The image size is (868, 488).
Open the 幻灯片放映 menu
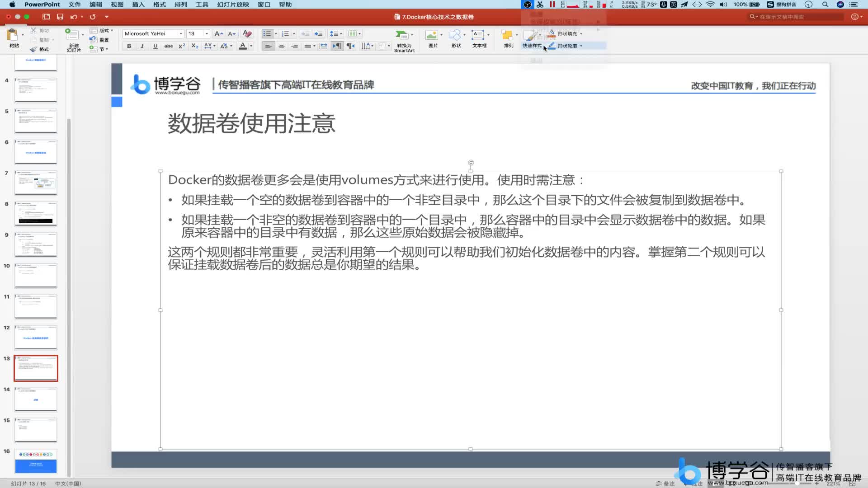(233, 5)
